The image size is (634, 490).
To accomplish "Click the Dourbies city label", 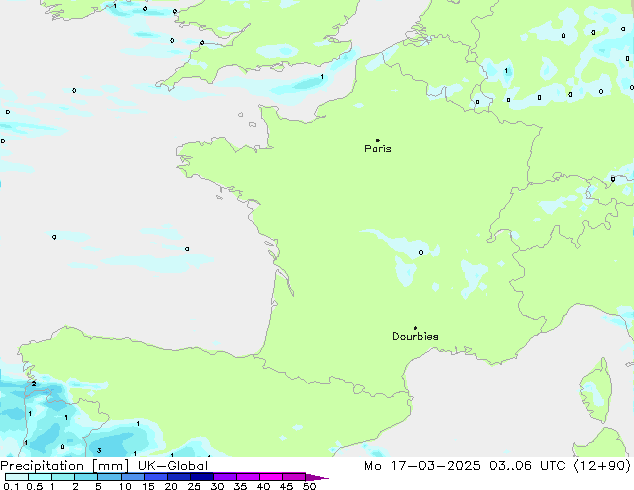I will pyautogui.click(x=415, y=336).
